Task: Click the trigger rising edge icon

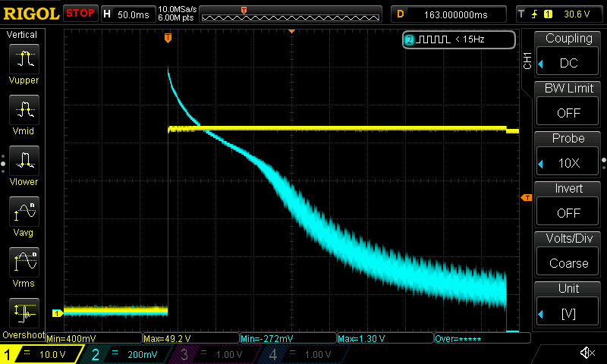Action: point(535,14)
